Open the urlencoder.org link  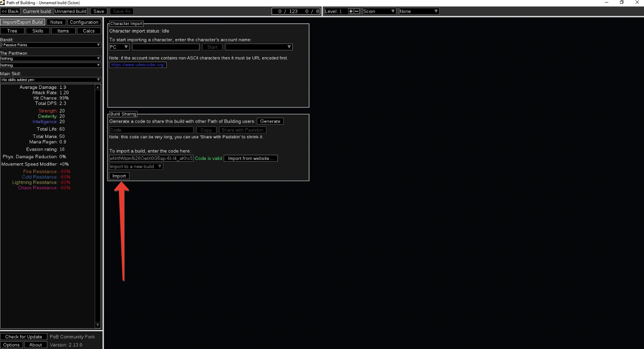(138, 65)
